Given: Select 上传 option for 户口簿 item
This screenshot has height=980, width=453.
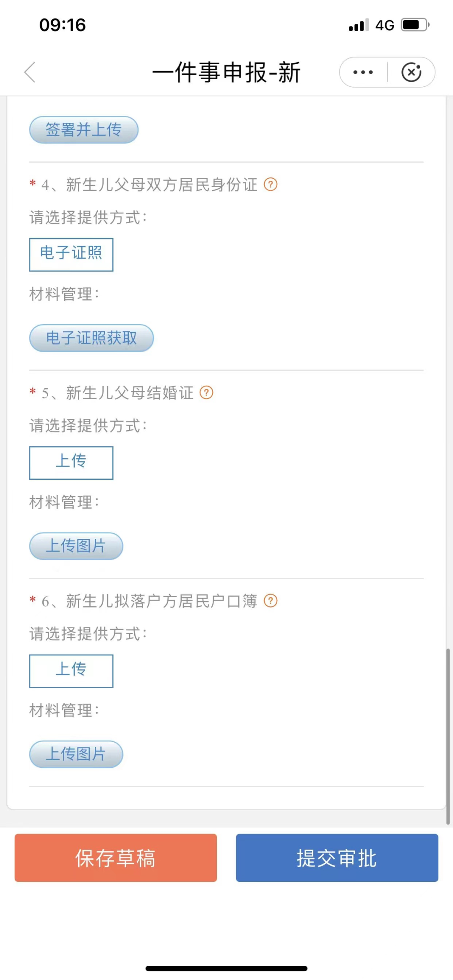Looking at the screenshot, I should click(x=71, y=671).
